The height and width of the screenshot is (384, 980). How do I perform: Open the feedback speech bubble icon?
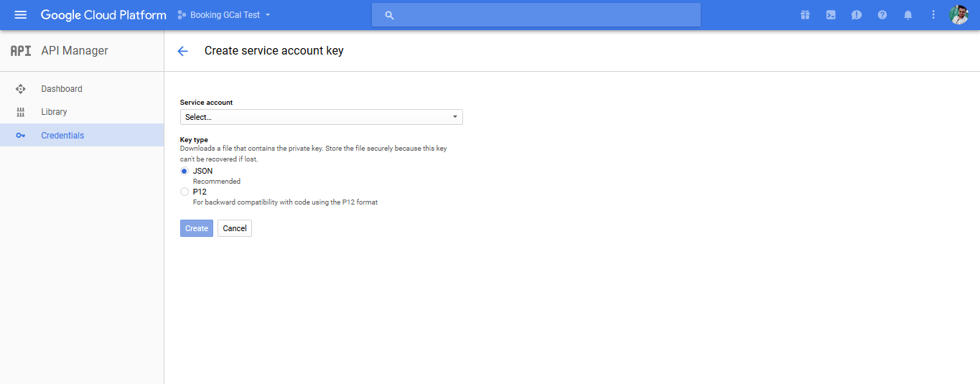tap(857, 15)
